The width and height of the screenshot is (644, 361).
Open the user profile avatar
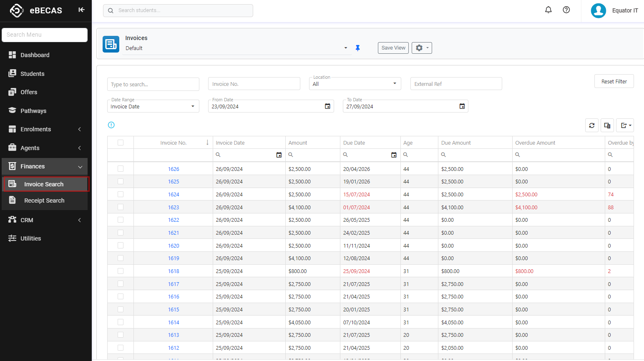coord(598,10)
